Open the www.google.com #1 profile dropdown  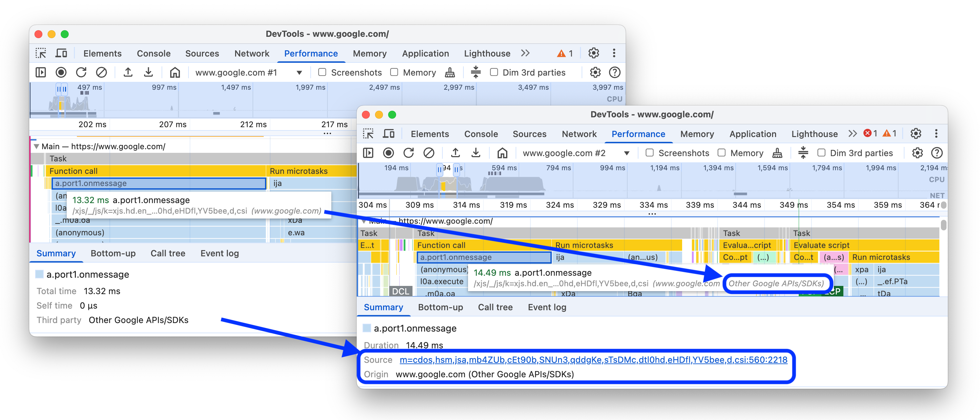tap(300, 72)
